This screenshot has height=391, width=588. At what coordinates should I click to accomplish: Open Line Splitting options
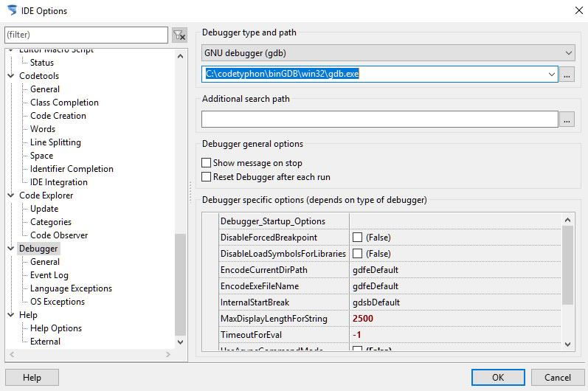(55, 142)
